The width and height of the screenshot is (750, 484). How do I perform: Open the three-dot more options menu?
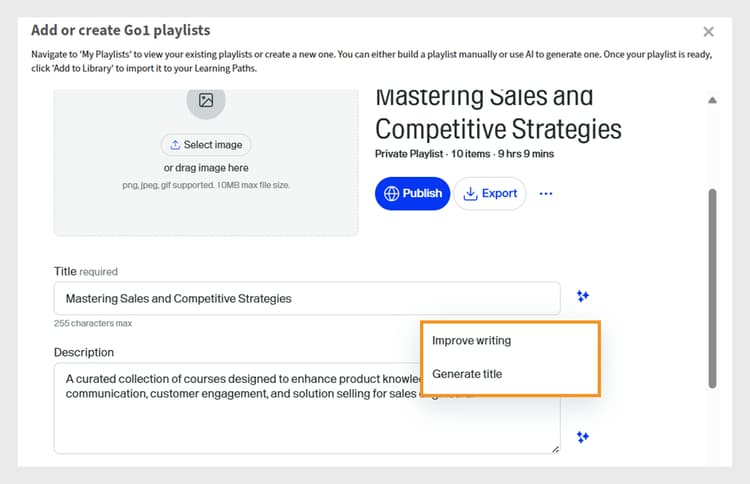coord(546,194)
